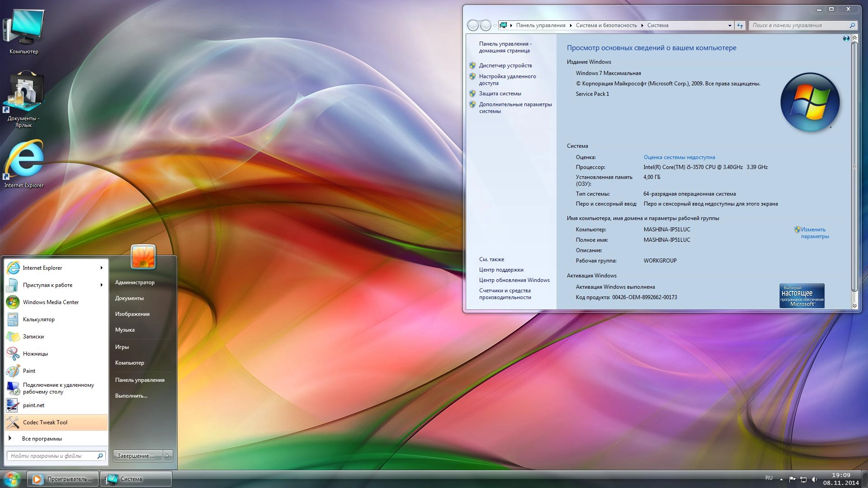Open Записки sticky notes
Image resolution: width=868 pixels, height=488 pixels.
tap(56, 336)
